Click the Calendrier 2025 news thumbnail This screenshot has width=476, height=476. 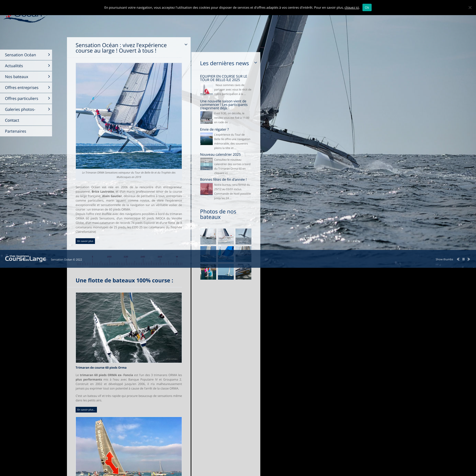207,164
